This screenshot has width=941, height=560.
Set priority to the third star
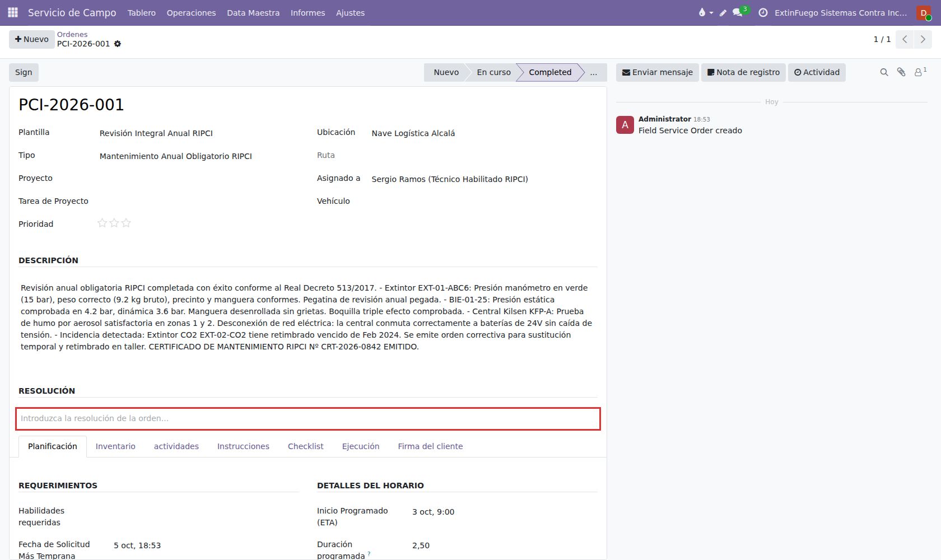126,223
